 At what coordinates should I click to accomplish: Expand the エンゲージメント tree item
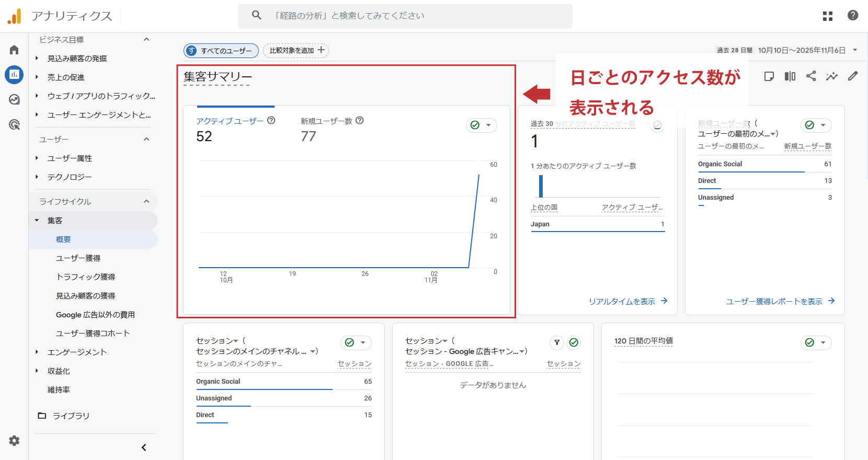pos(37,352)
